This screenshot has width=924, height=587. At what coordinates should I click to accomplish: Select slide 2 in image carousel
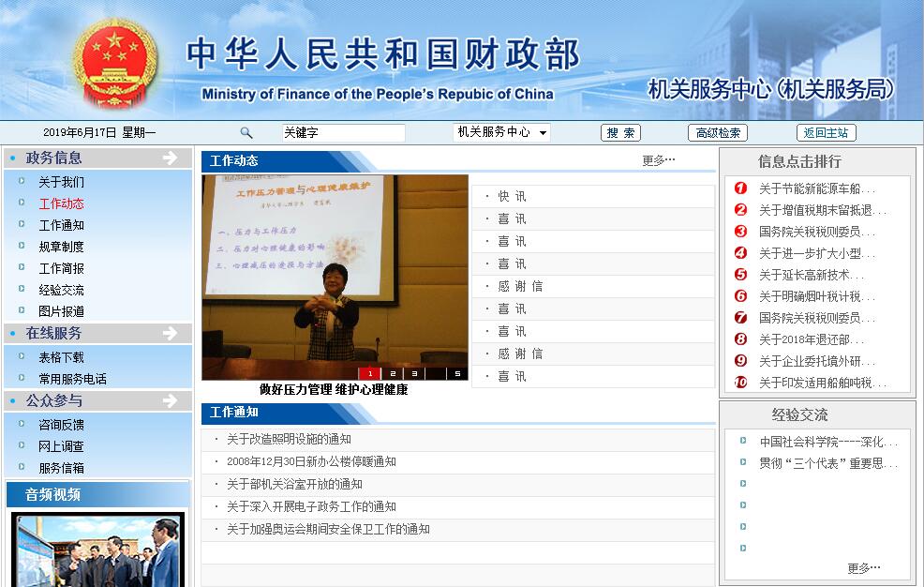[x=392, y=373]
